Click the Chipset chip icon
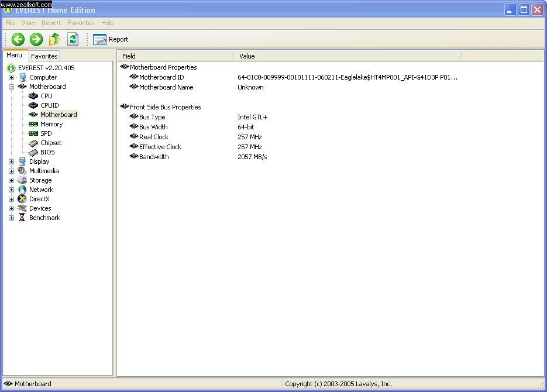 point(33,143)
